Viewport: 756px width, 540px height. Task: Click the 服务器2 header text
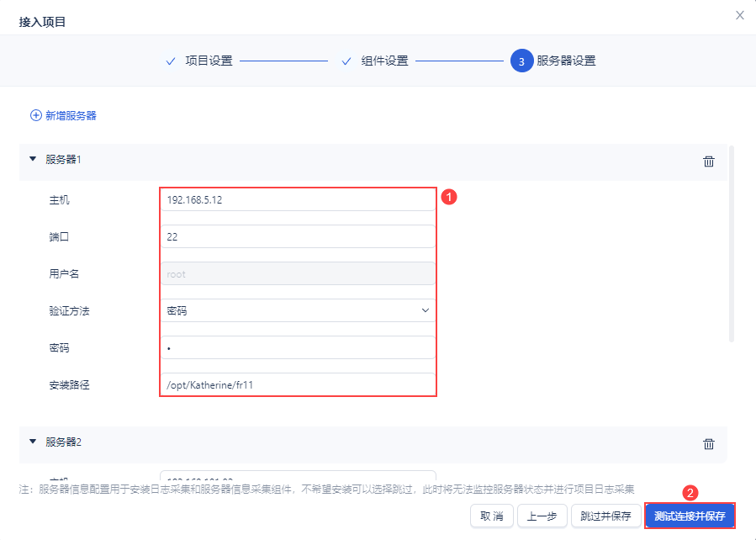(63, 442)
